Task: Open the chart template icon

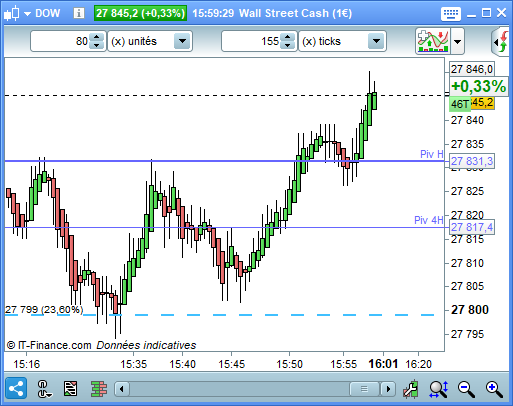Action: [71, 389]
